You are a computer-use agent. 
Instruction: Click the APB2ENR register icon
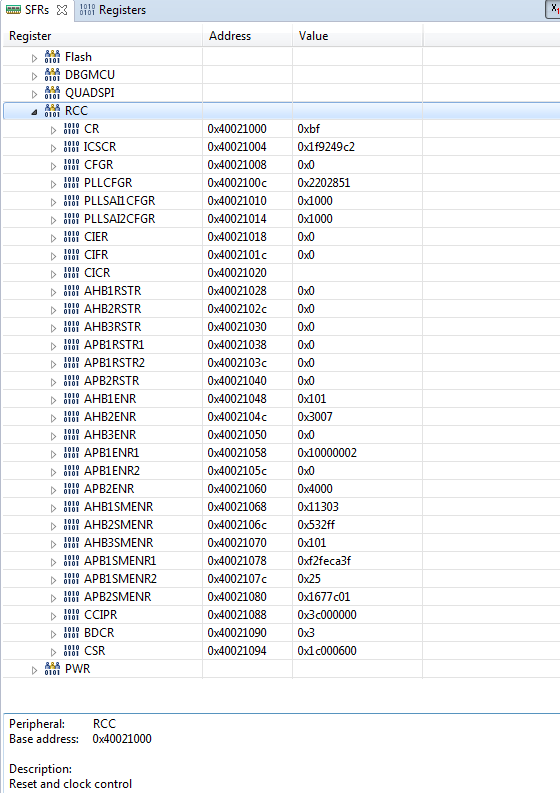tap(71, 489)
